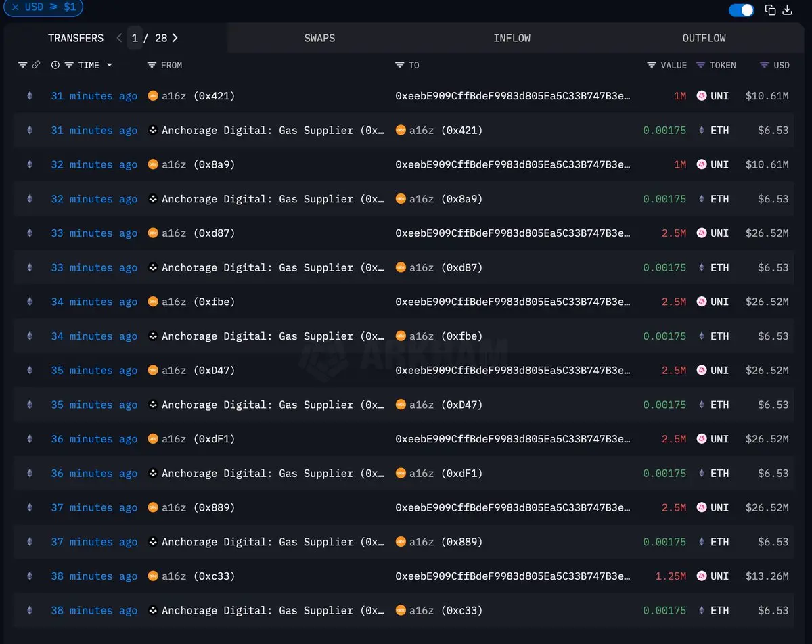Toggle the blue switch beside the copy icon
This screenshot has width=812, height=644.
(x=742, y=10)
